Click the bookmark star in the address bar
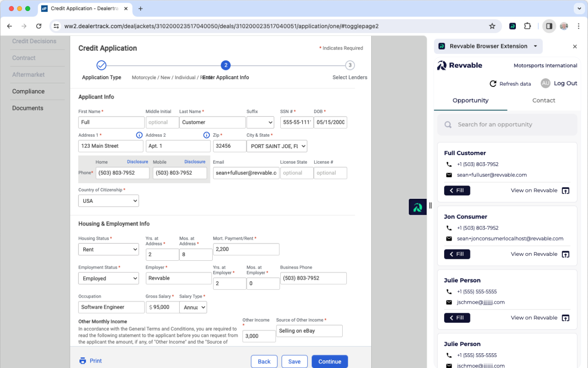This screenshot has height=368, width=588. [492, 26]
